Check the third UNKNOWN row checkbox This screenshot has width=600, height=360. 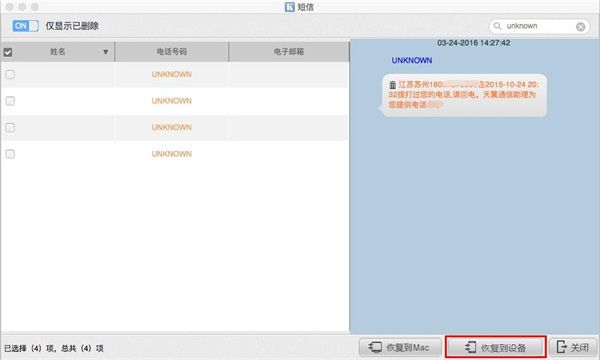[10, 127]
